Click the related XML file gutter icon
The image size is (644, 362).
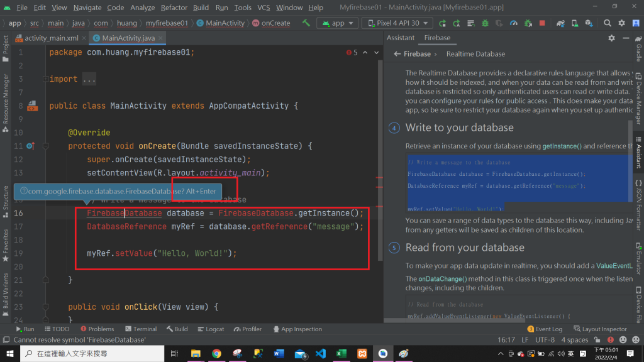pyautogui.click(x=33, y=106)
